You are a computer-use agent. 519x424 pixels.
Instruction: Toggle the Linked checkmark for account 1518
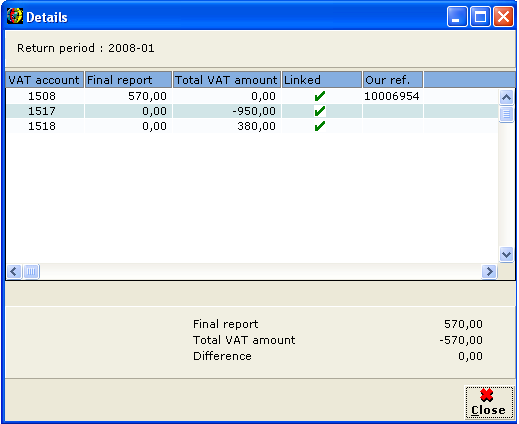[x=320, y=126]
